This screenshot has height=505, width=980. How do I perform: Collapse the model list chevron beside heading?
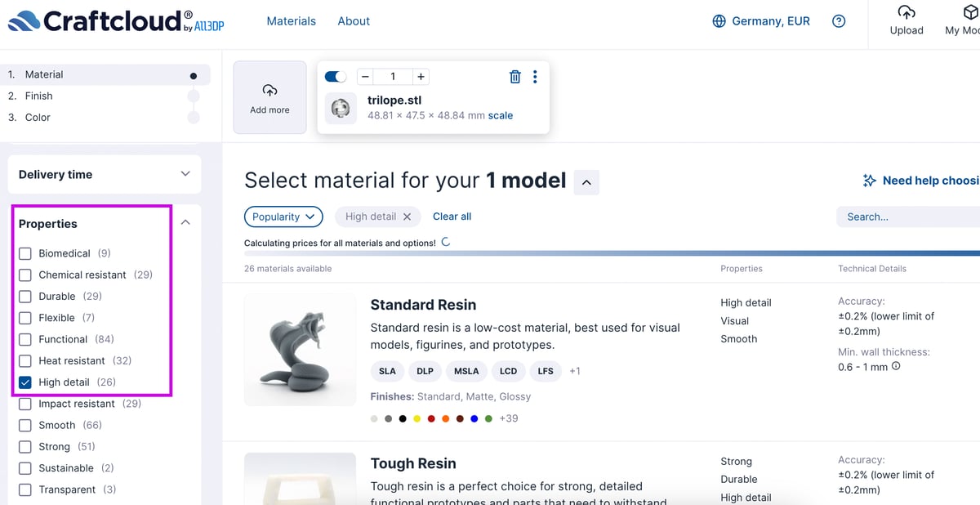[586, 182]
